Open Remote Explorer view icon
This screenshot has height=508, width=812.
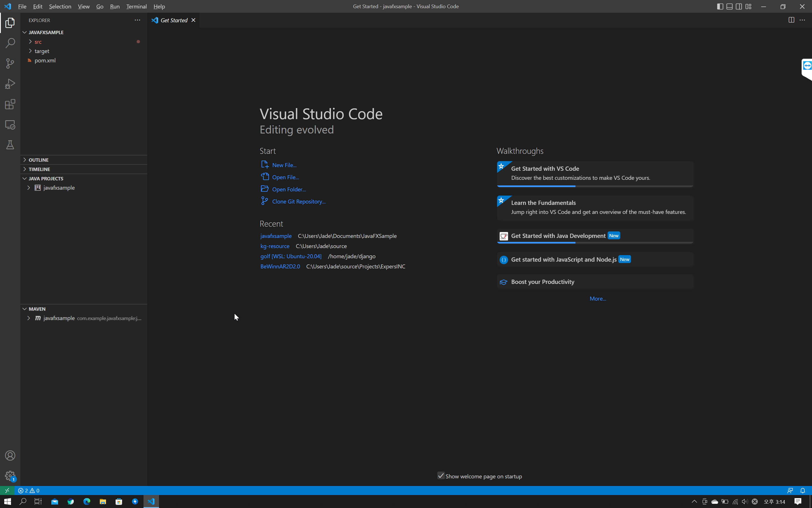[x=10, y=125]
